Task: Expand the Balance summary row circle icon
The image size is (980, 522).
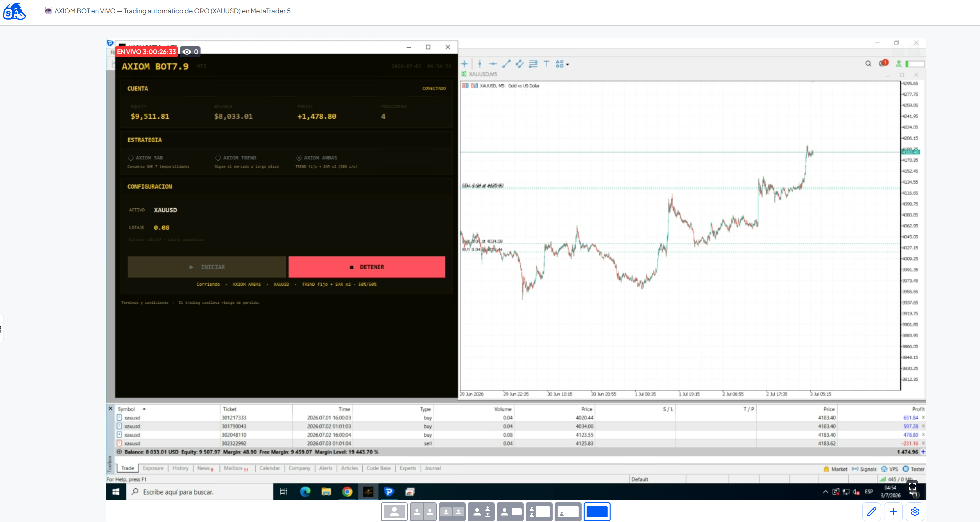Action: click(120, 452)
